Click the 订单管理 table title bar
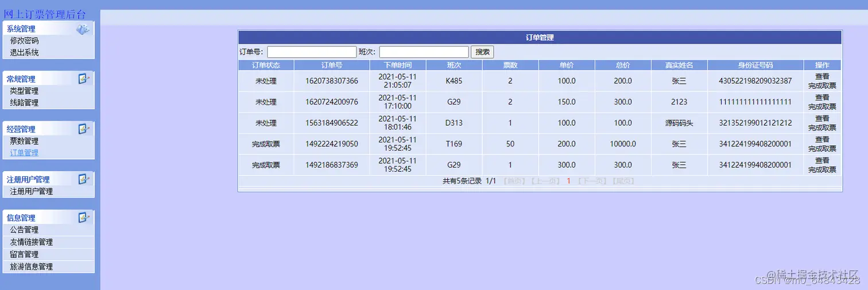Image resolution: width=868 pixels, height=290 pixels. click(540, 37)
